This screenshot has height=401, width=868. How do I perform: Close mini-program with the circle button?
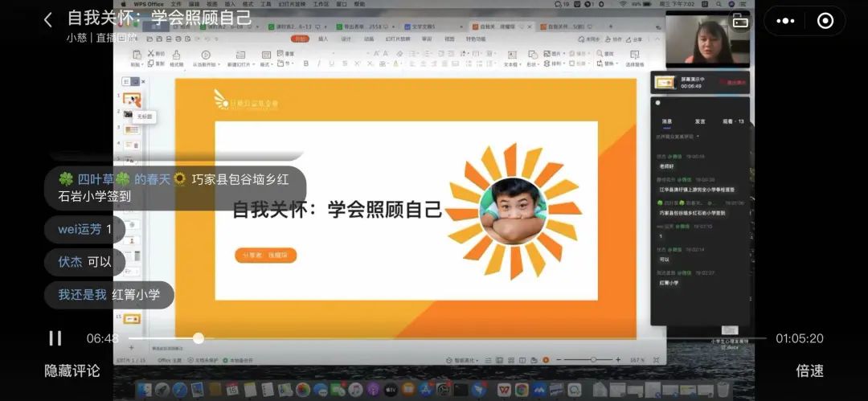click(825, 21)
